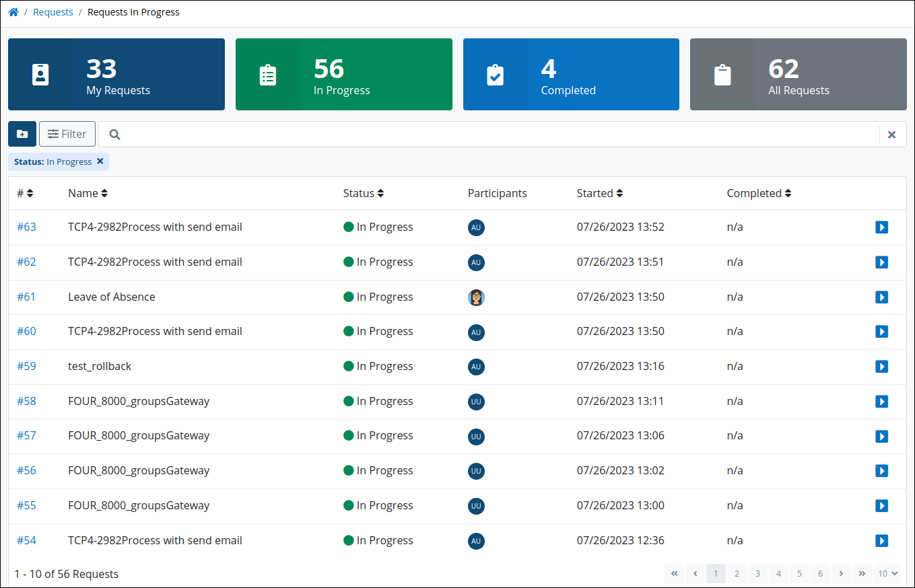
Task: Click the In Progress clipboard icon
Action: [x=268, y=74]
